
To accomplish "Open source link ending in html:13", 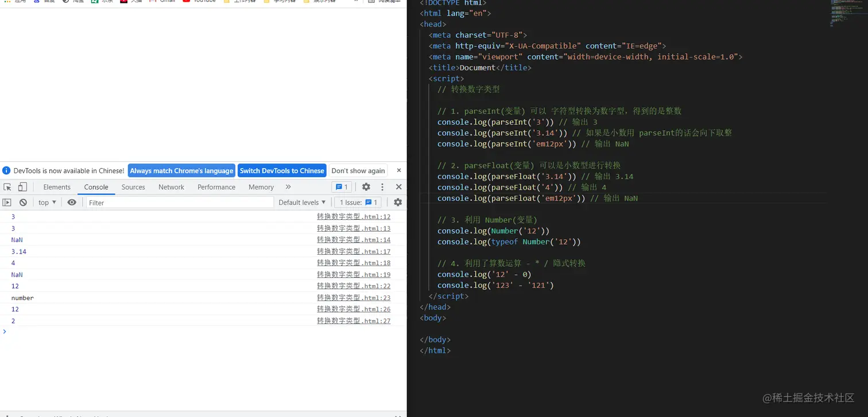I will [x=354, y=228].
